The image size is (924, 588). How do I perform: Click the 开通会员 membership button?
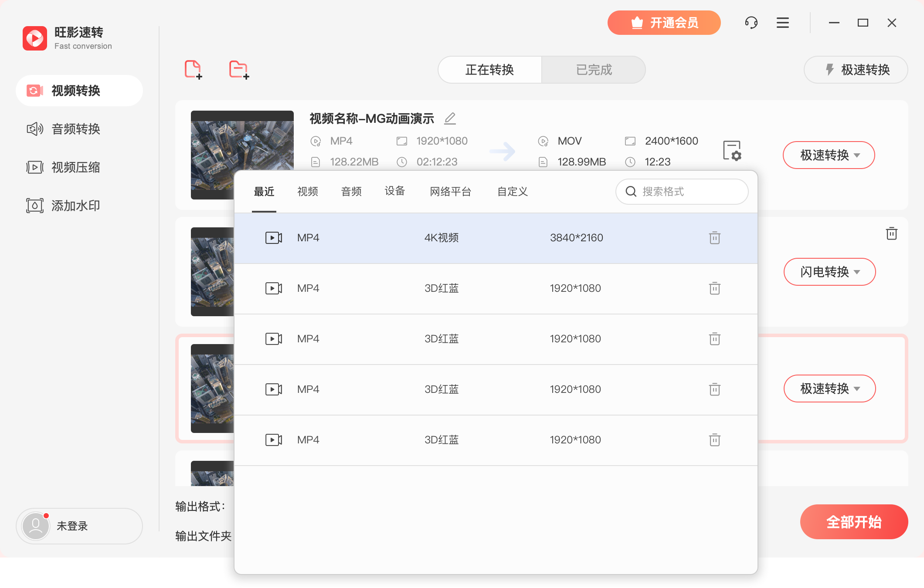pos(664,23)
